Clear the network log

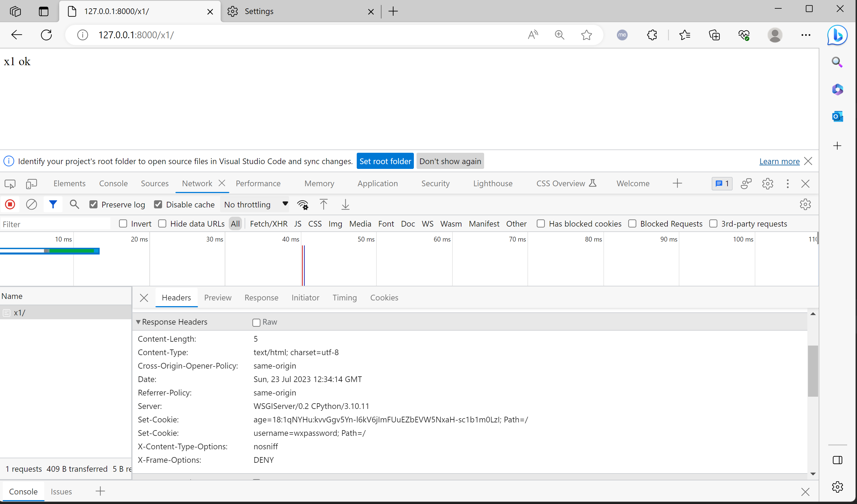(31, 204)
